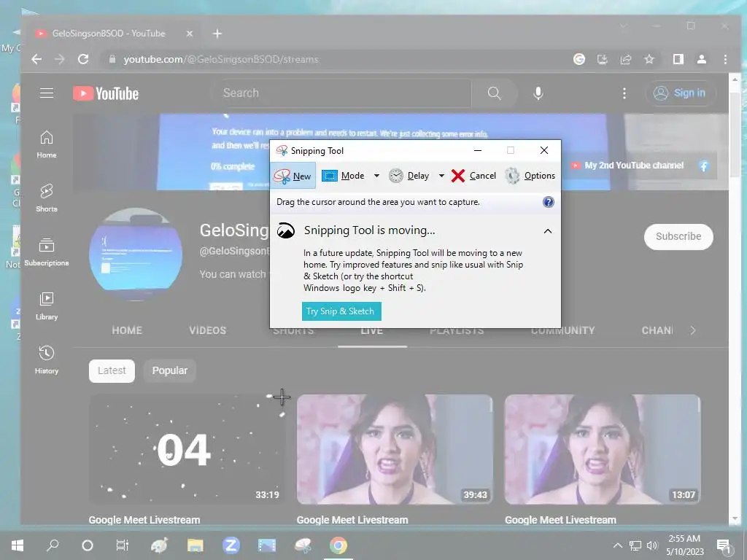
Task: Open YouTube guide hamburger menu
Action: point(47,93)
